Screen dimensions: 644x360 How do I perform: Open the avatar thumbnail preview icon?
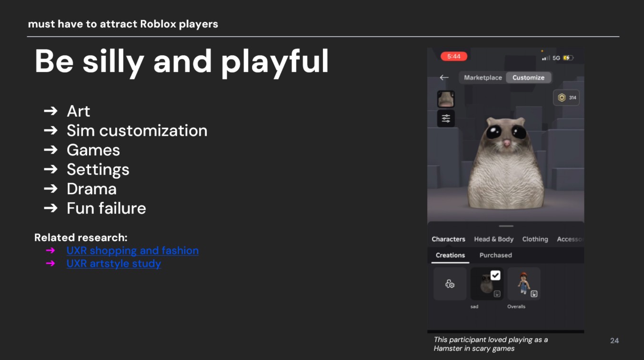tap(446, 99)
